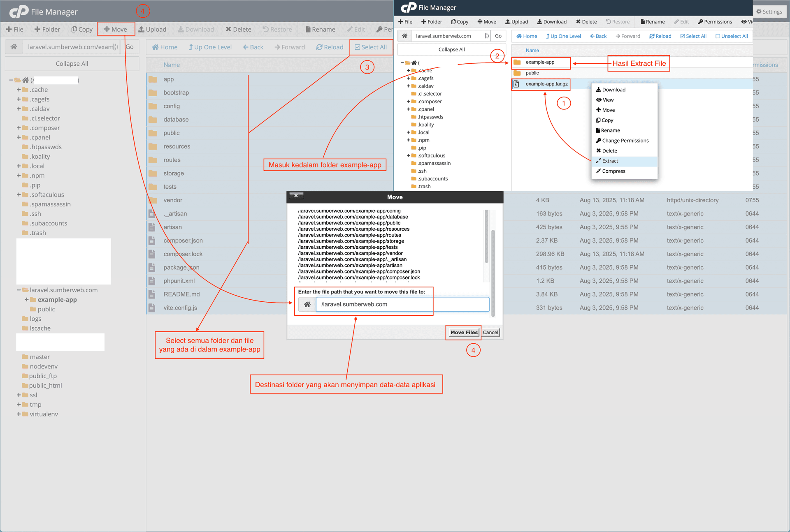Click Settings gear at top right
The height and width of the screenshot is (532, 790).
pos(759,12)
